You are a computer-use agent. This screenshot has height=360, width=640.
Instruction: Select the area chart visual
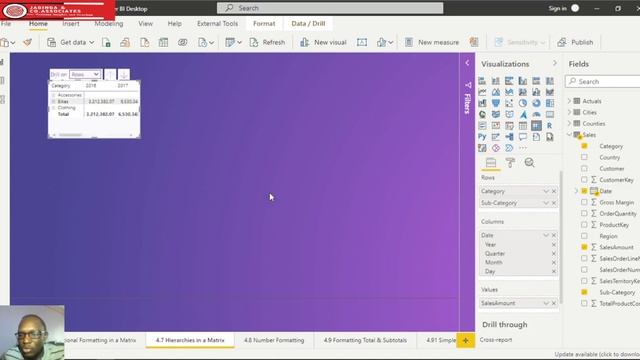pyautogui.click(x=496, y=92)
